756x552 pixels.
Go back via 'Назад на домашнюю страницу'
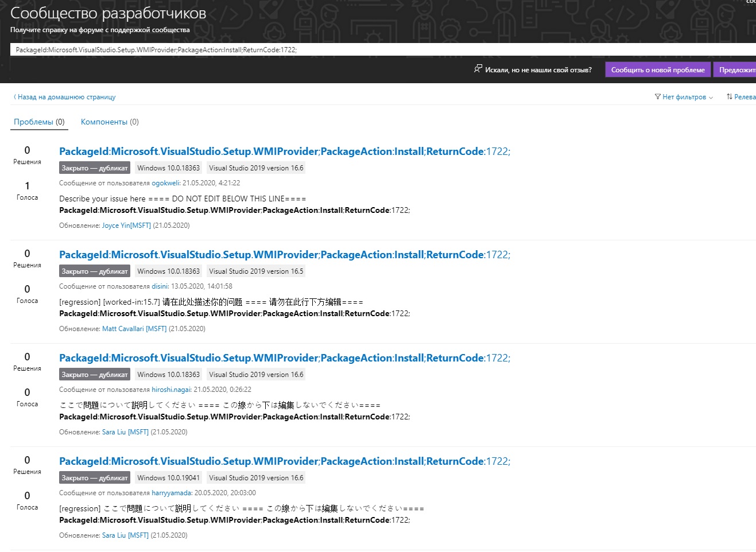pyautogui.click(x=64, y=97)
